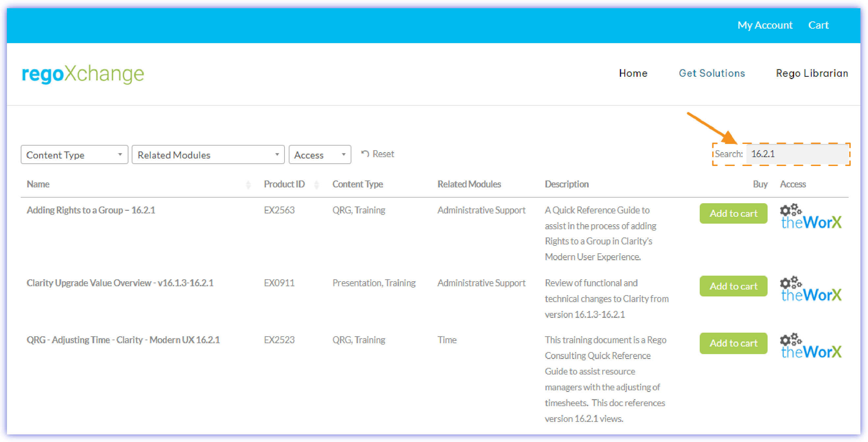Open the Access filter dropdown

pos(320,155)
